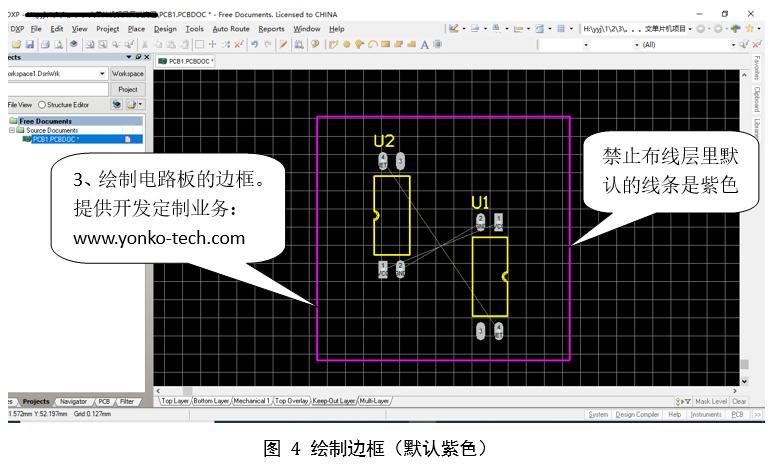Viewport: 770px width, 466px height.
Task: Click the Undo arrow icon
Action: [254, 44]
